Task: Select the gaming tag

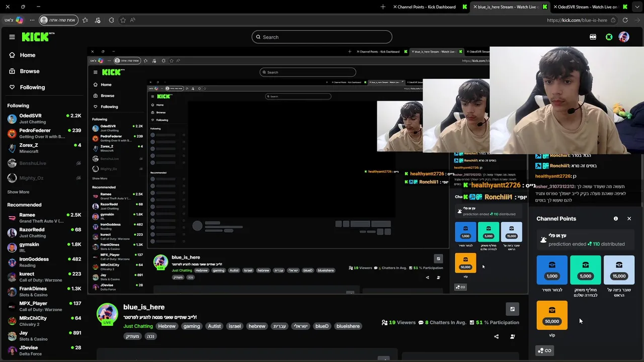Action: pos(192,326)
